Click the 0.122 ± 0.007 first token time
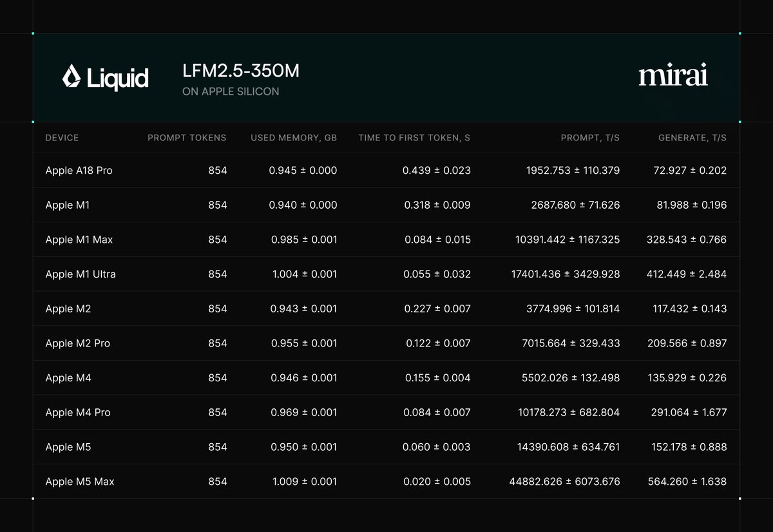Viewport: 773px width, 532px height. tap(438, 343)
